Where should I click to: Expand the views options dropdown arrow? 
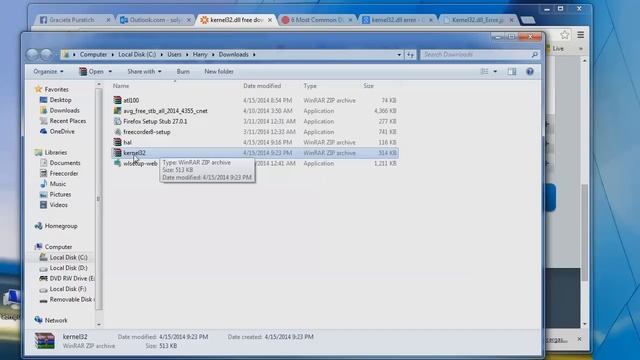[495, 71]
